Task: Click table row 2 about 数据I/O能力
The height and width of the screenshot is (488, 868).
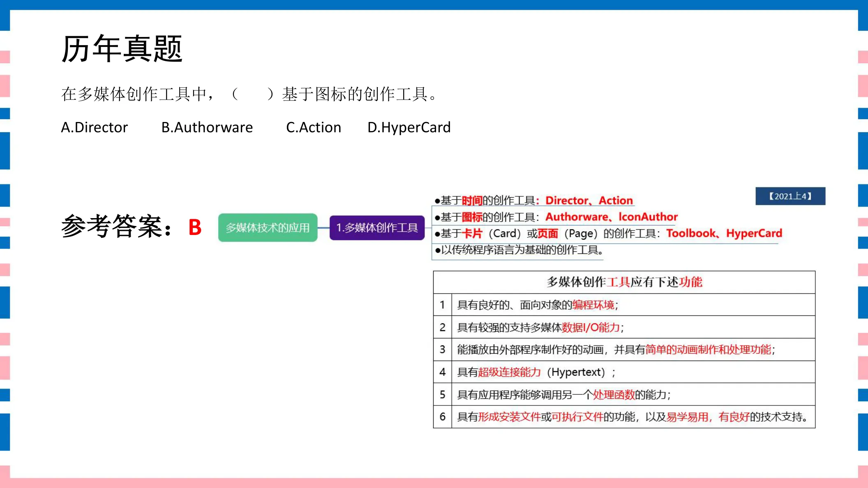Action: 624,327
